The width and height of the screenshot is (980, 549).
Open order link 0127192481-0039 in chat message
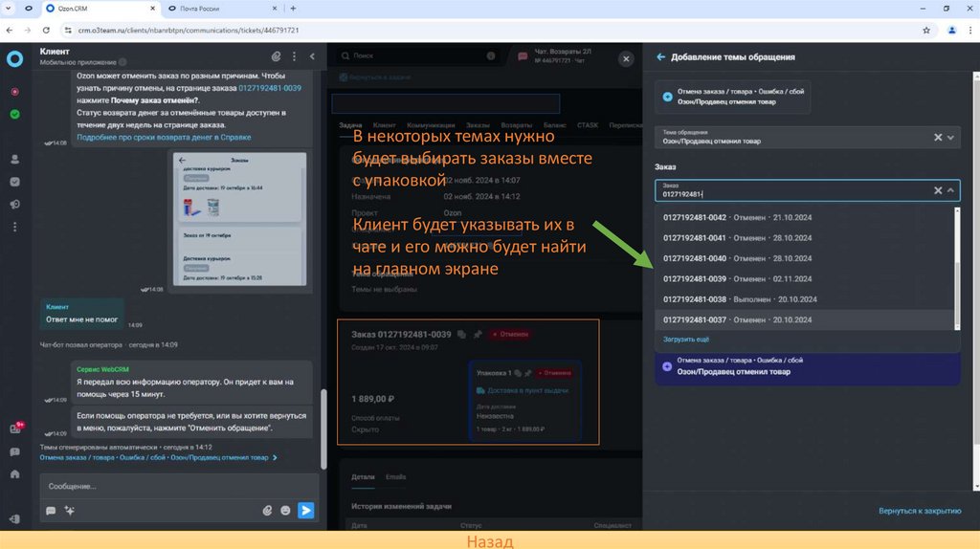coord(269,88)
